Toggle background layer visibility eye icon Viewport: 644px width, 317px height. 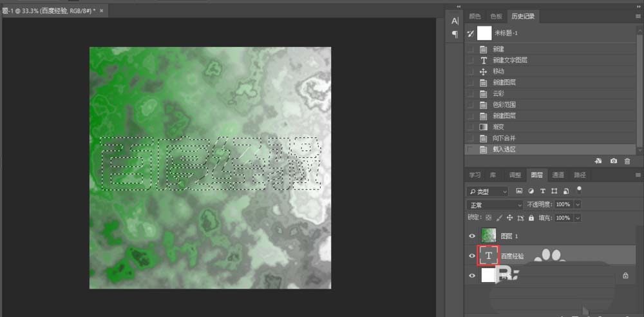[x=472, y=276]
